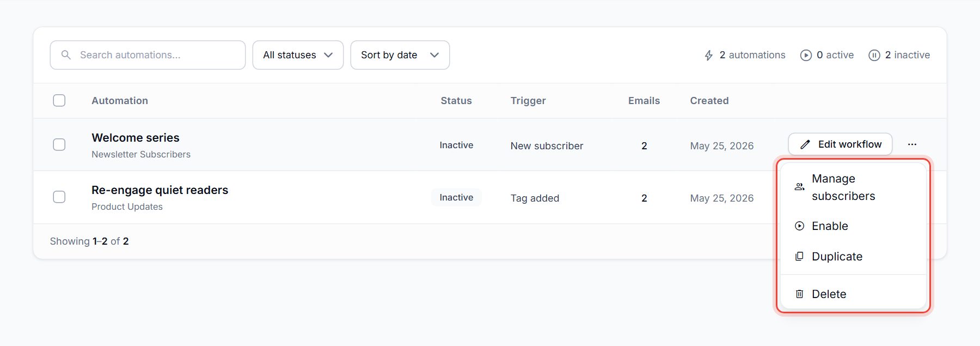Toggle the select-all checkbox in header

(x=59, y=101)
